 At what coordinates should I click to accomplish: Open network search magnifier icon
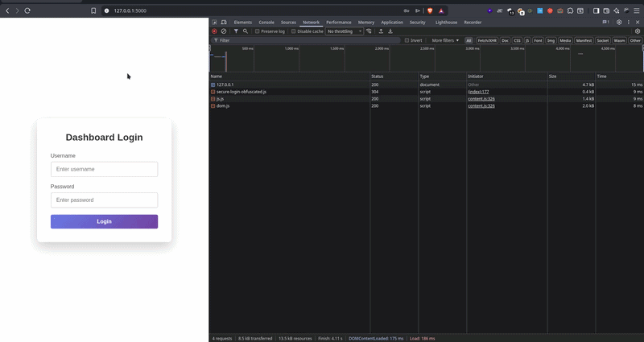[246, 31]
